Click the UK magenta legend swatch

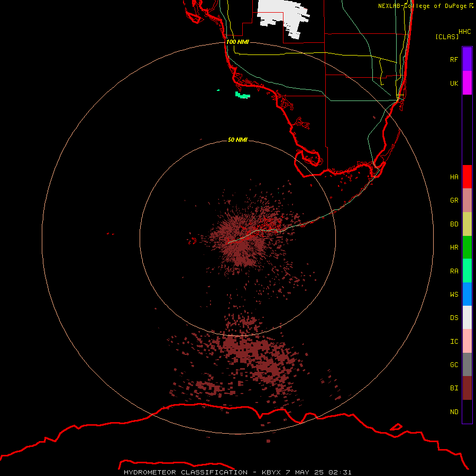(467, 83)
